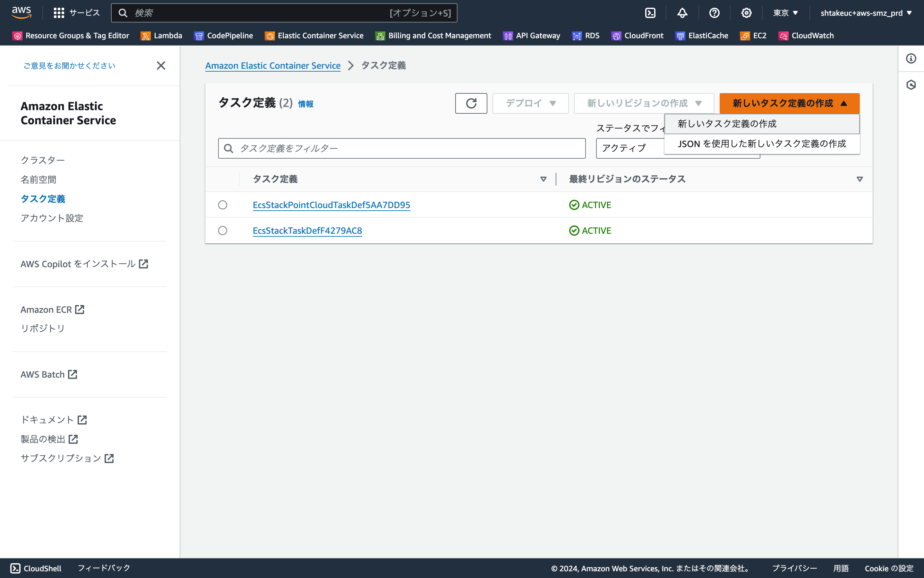924x578 pixels.
Task: Open AWS Batch external link
Action: click(49, 374)
